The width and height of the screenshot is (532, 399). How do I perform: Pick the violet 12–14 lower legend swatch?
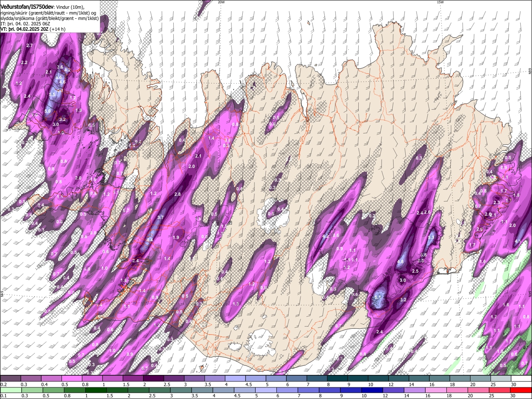[x=393, y=390]
